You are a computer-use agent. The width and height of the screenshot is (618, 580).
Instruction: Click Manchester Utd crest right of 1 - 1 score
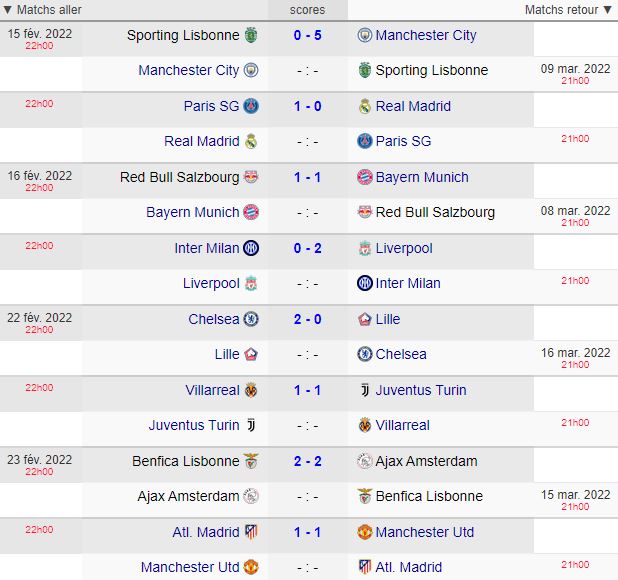tap(365, 532)
